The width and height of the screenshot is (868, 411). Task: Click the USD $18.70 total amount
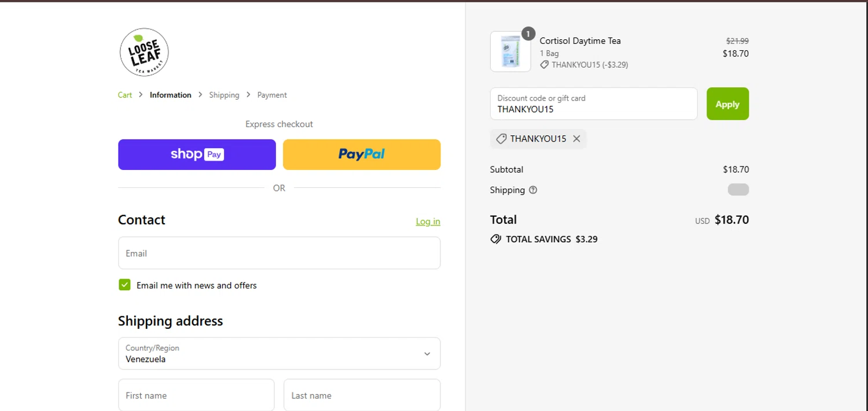[x=722, y=220]
